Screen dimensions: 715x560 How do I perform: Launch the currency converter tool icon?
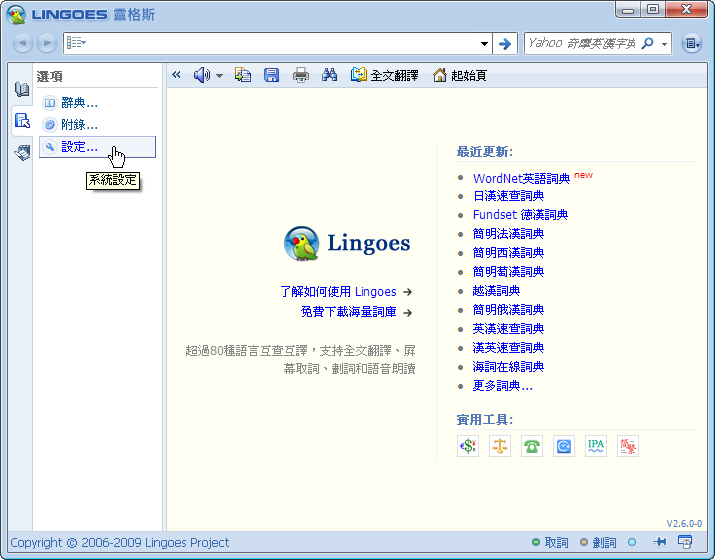(468, 446)
